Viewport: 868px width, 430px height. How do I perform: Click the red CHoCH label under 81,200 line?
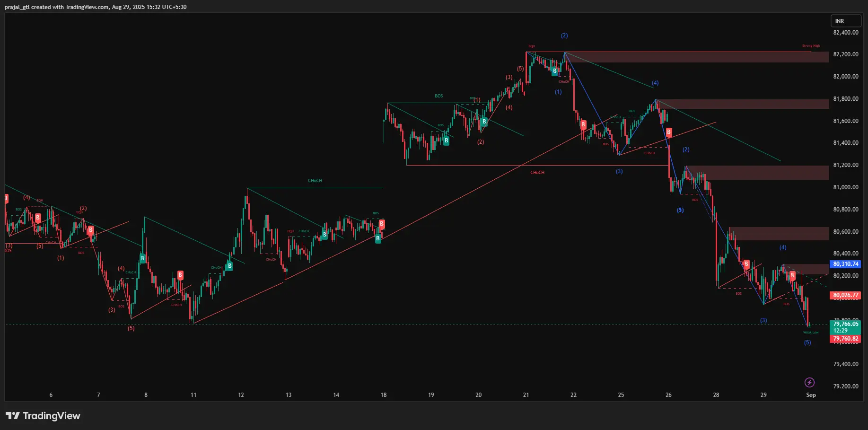537,173
